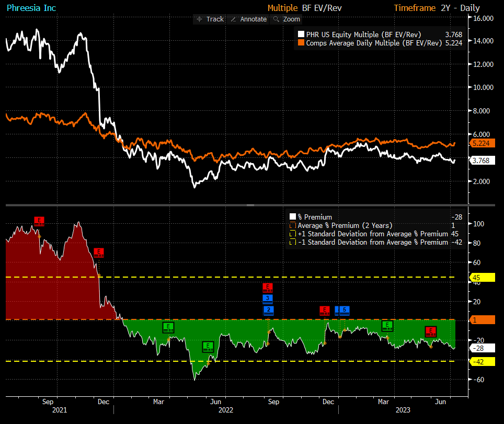Click the pane divider handle between charts
This screenshot has height=424, width=504.
[250, 205]
